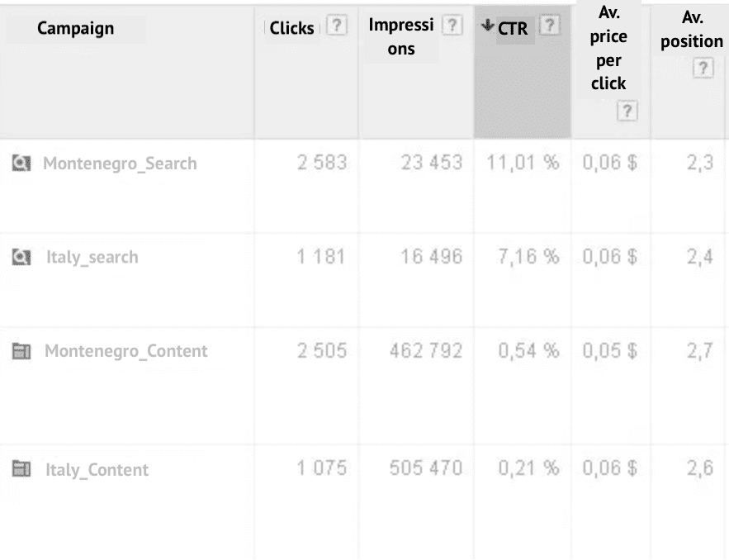
Task: Click the content network icon beside Montenegro_Content
Action: (22, 351)
